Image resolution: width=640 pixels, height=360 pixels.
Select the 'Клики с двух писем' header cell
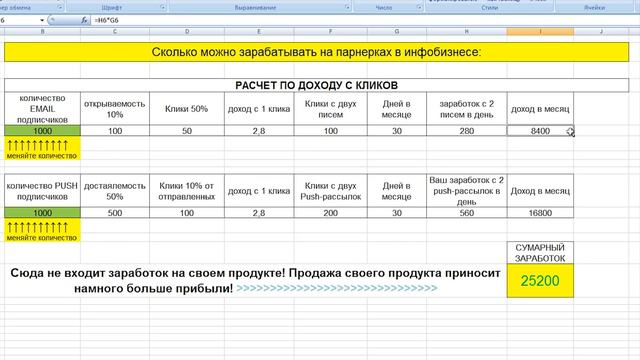pyautogui.click(x=331, y=109)
